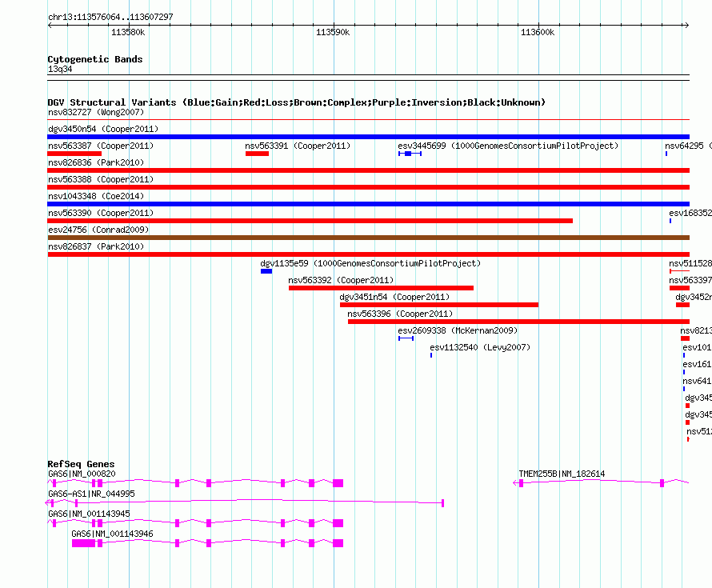Click the esv3445699 1000GenomesConsortiumPilotProject label

[x=508, y=146]
